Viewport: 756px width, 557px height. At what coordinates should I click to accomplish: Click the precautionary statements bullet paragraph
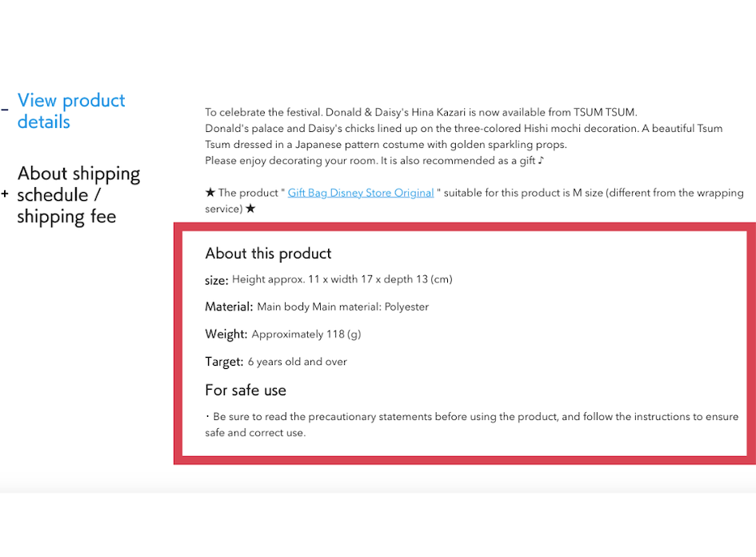471,424
